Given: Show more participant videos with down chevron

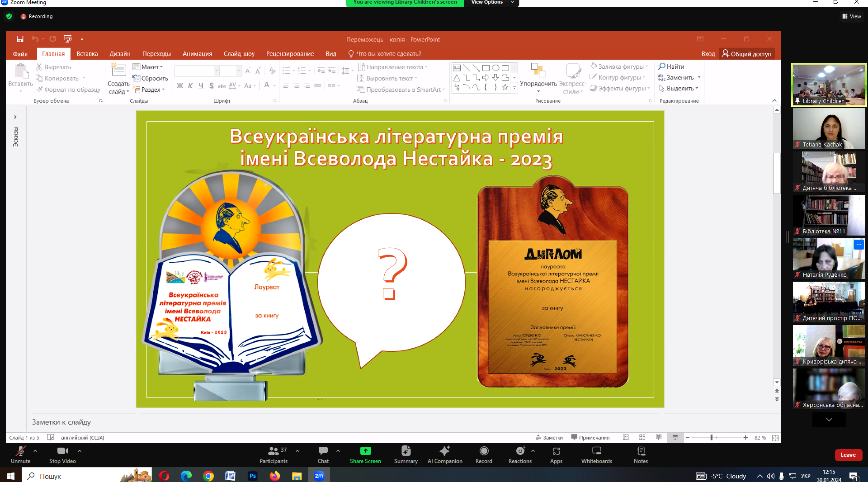Looking at the screenshot, I should pos(829,420).
